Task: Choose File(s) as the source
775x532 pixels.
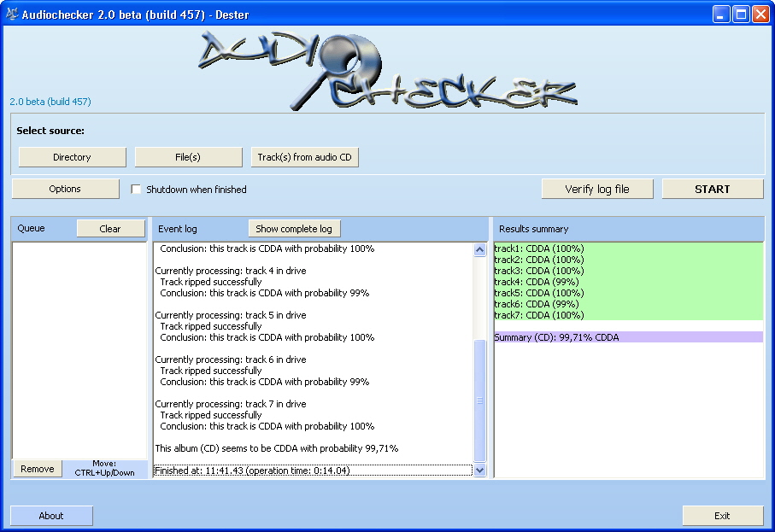Action: click(188, 157)
